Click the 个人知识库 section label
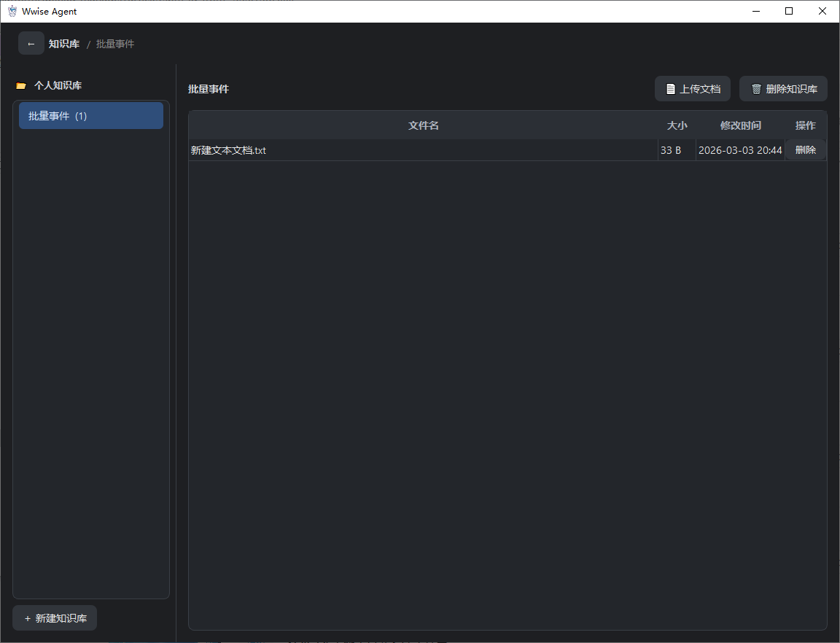The height and width of the screenshot is (643, 840). [58, 86]
